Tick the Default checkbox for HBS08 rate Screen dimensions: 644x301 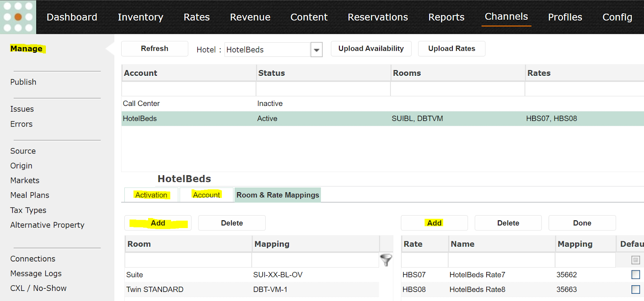click(x=636, y=289)
